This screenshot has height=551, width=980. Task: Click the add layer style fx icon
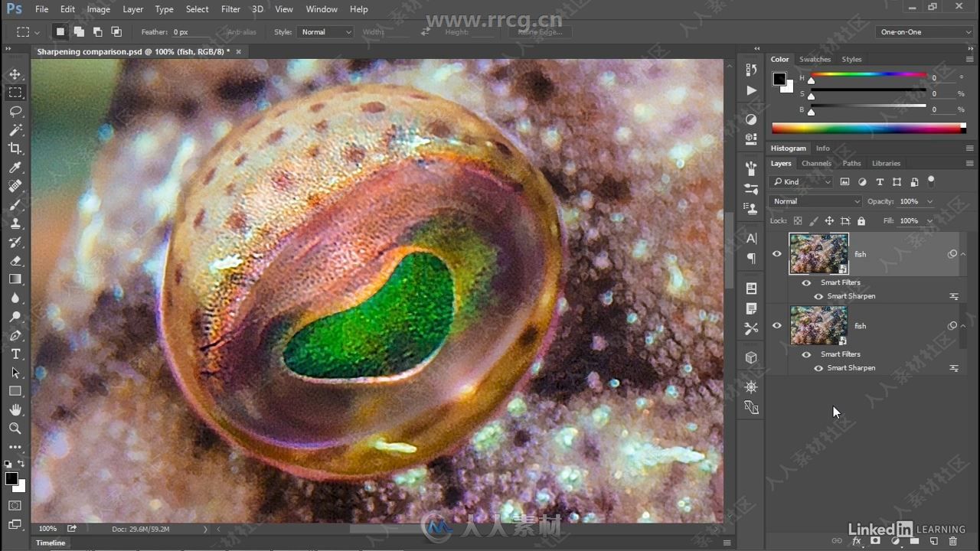point(857,541)
